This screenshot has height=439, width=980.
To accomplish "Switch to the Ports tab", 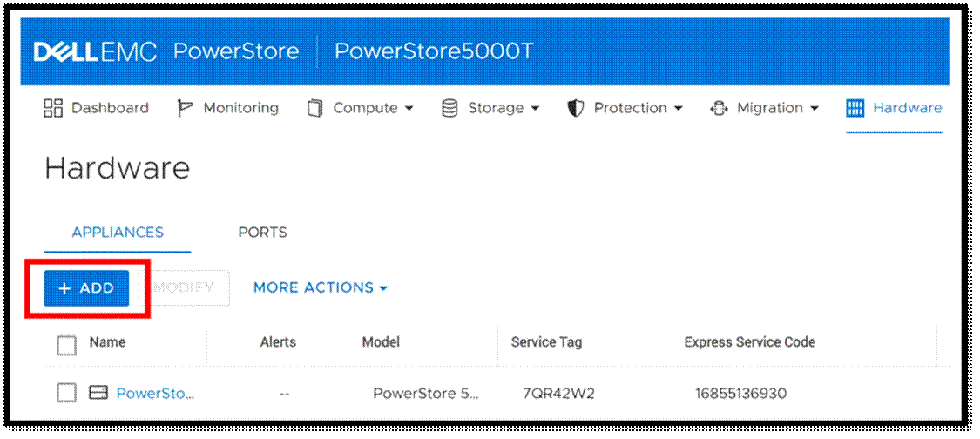I will coord(262,233).
